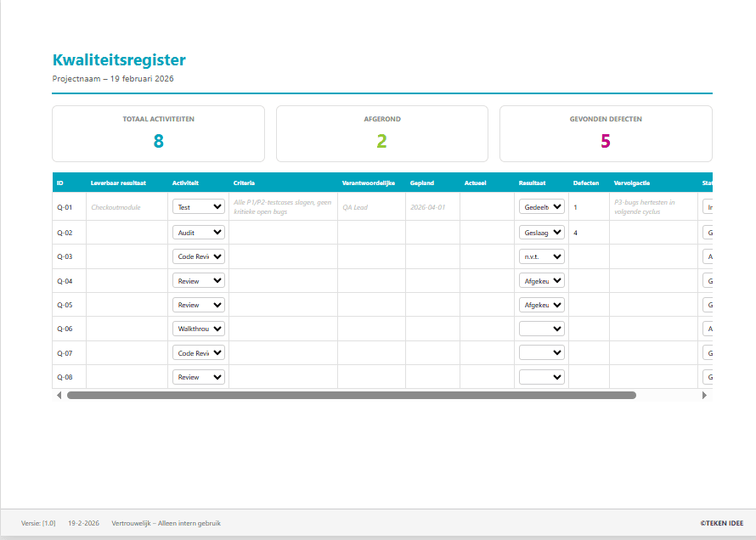Viewport: 756px width, 540px height.
Task: Open the n.v.t. result dropdown on row Q-03
Action: click(541, 256)
